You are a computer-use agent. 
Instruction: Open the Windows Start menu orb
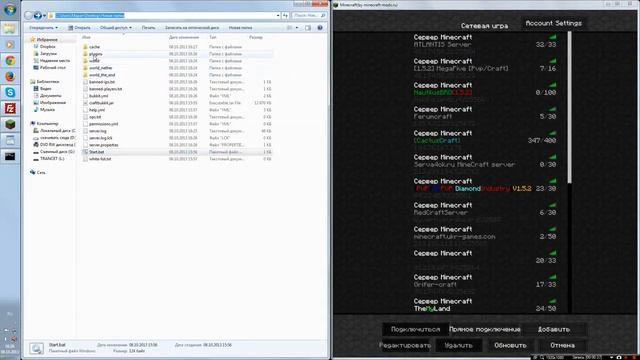click(x=10, y=9)
